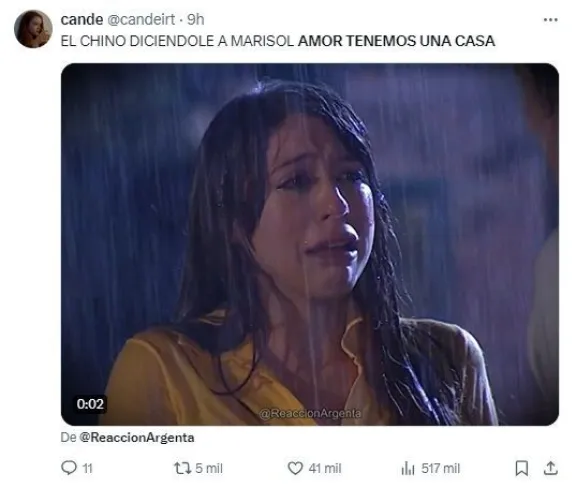Click the 517 mil views count
The image size is (576, 488).
click(440, 469)
